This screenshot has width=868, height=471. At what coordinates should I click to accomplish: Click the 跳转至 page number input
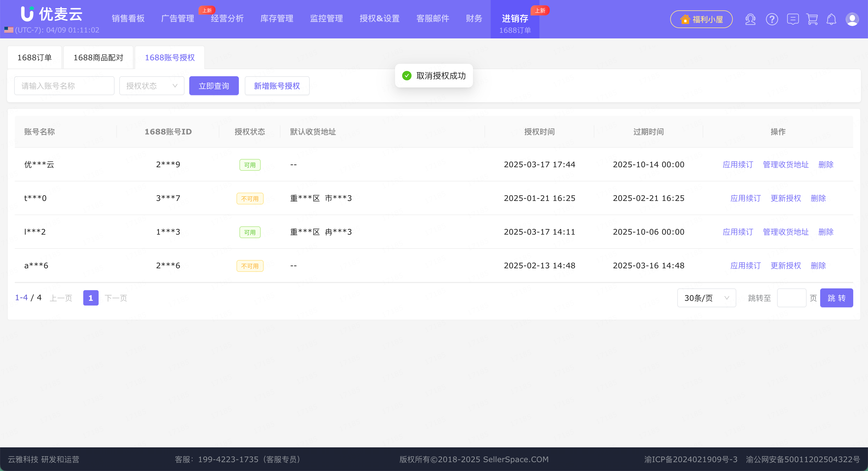[x=791, y=298]
